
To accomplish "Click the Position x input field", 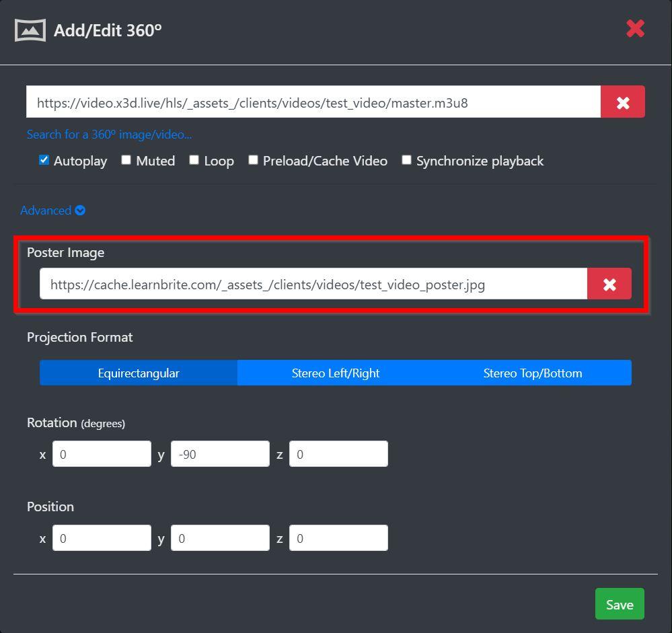I will [x=102, y=538].
